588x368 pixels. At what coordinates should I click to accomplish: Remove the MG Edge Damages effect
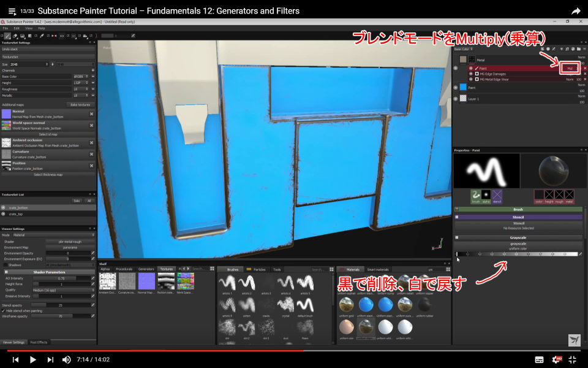(585, 74)
